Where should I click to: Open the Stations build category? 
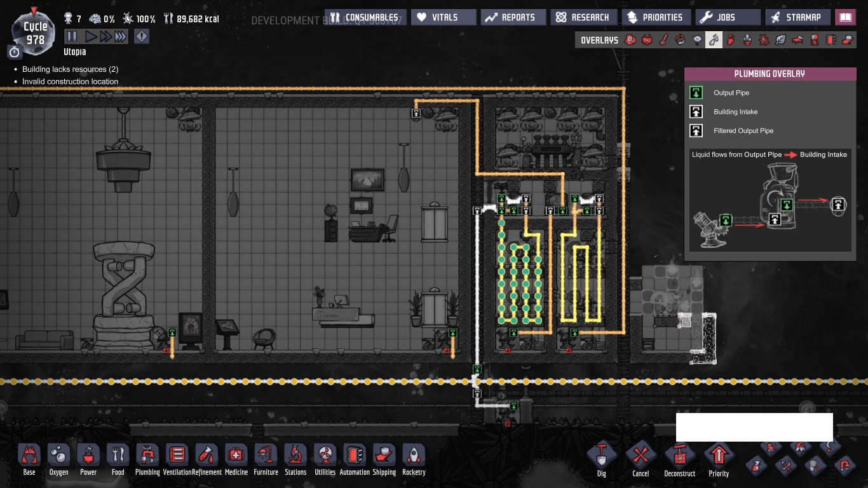(295, 460)
